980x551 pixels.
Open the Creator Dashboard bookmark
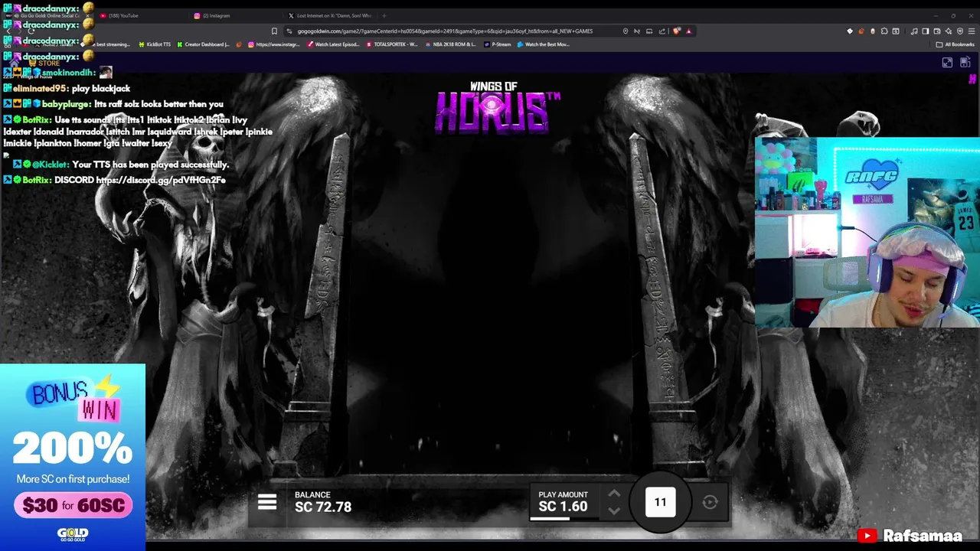point(203,44)
